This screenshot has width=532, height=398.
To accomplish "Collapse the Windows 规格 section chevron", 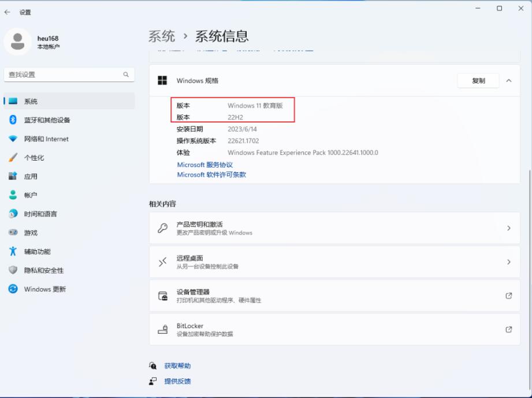I will click(508, 81).
